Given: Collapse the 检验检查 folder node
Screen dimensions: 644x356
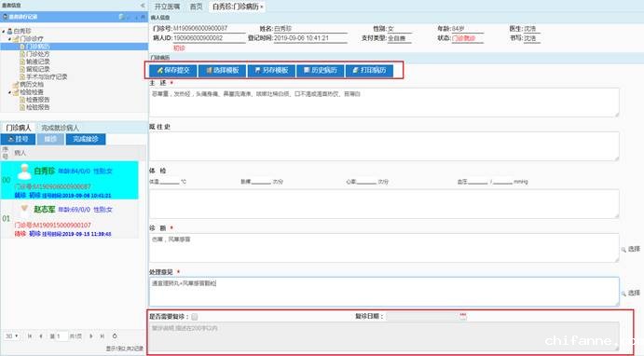Looking at the screenshot, I should click(x=9, y=92).
